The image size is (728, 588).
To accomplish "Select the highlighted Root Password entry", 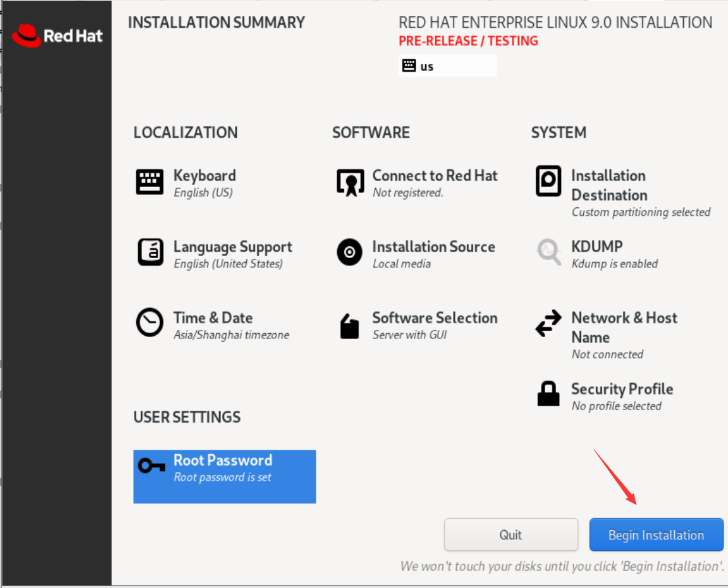I will coord(224,476).
